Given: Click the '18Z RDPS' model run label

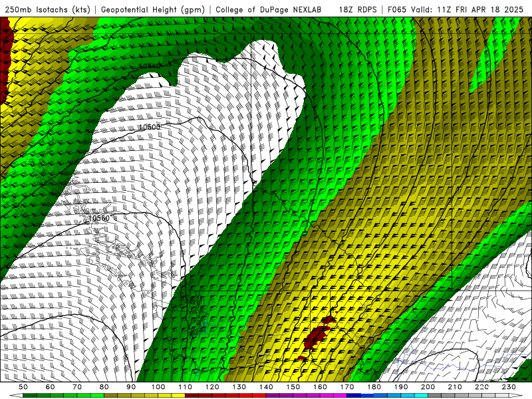Looking at the screenshot, I should (358, 10).
